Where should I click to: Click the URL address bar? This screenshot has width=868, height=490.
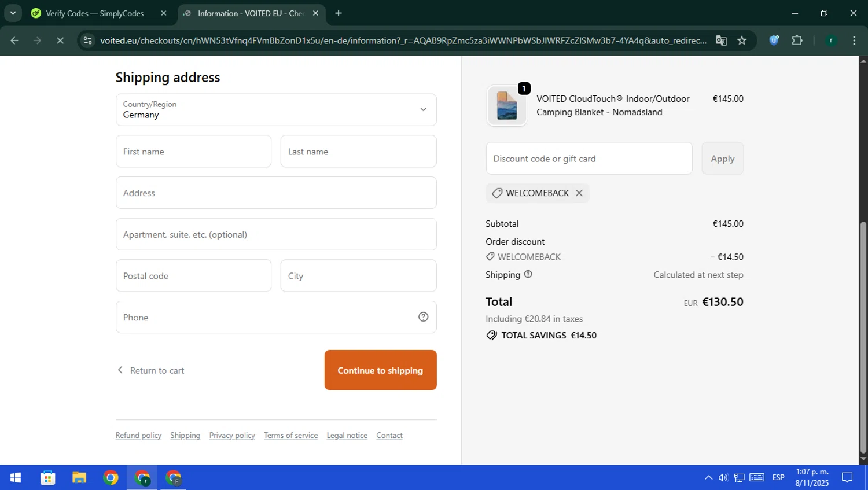tap(403, 40)
